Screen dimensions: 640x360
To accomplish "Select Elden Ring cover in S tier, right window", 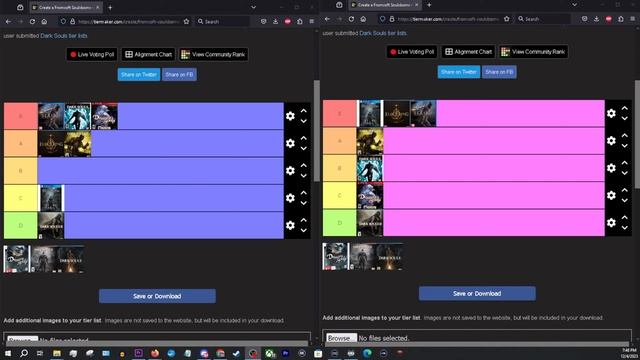I will click(396, 113).
